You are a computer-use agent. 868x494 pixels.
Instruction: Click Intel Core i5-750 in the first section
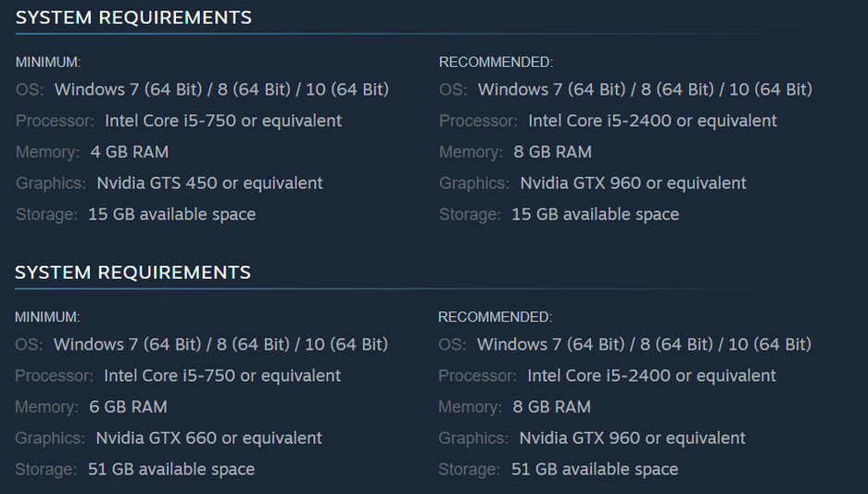pyautogui.click(x=223, y=120)
